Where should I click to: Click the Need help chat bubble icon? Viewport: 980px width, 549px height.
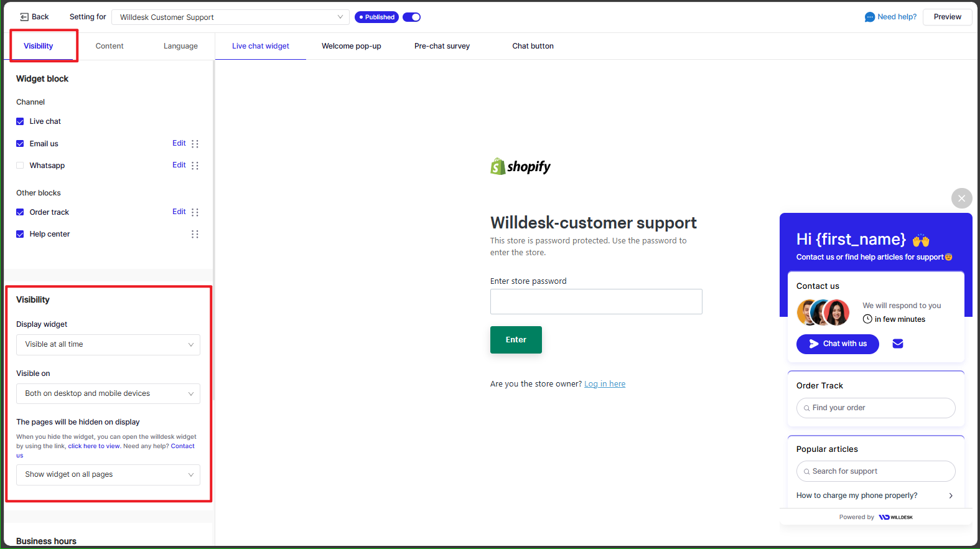pyautogui.click(x=869, y=17)
